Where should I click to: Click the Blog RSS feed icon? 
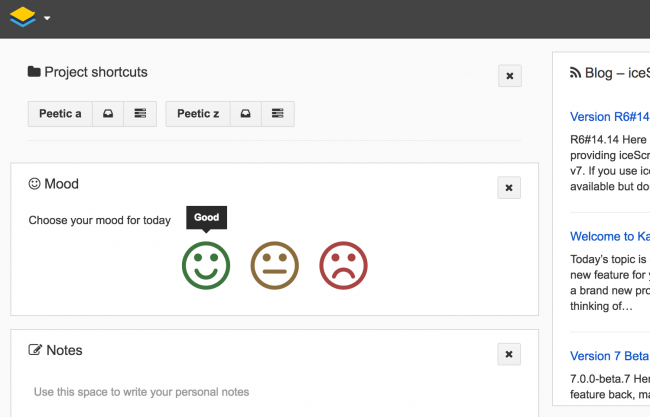pyautogui.click(x=576, y=73)
